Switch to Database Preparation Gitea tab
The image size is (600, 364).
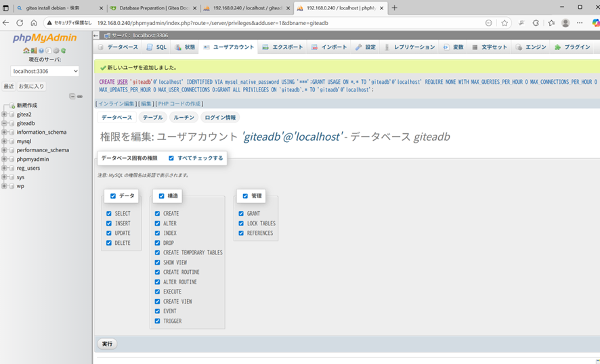point(154,8)
